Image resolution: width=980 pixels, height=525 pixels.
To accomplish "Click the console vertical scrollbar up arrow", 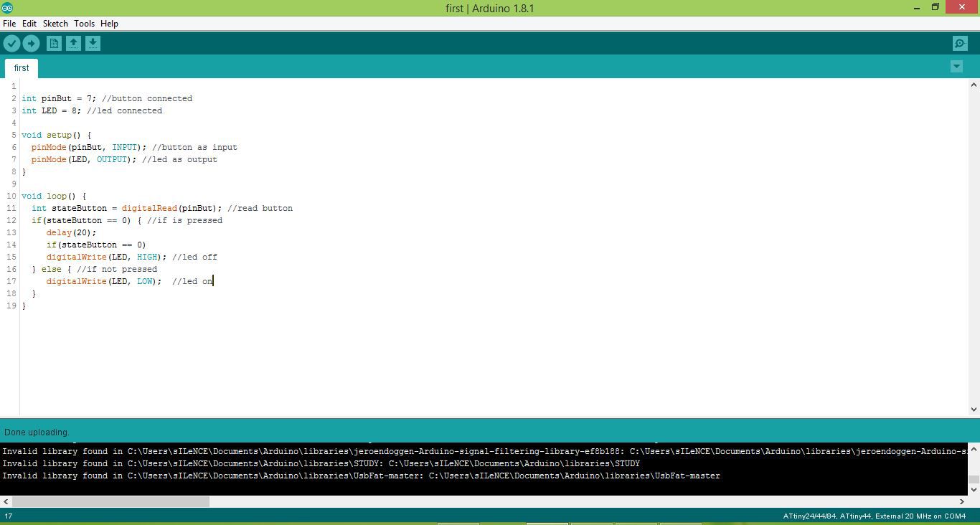I will coord(974,449).
